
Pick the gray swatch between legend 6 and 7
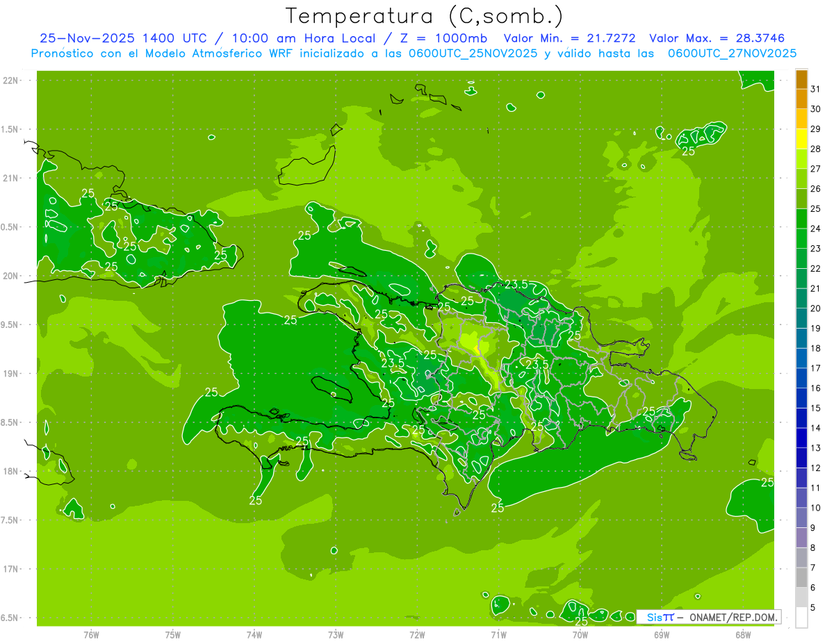[x=801, y=577]
